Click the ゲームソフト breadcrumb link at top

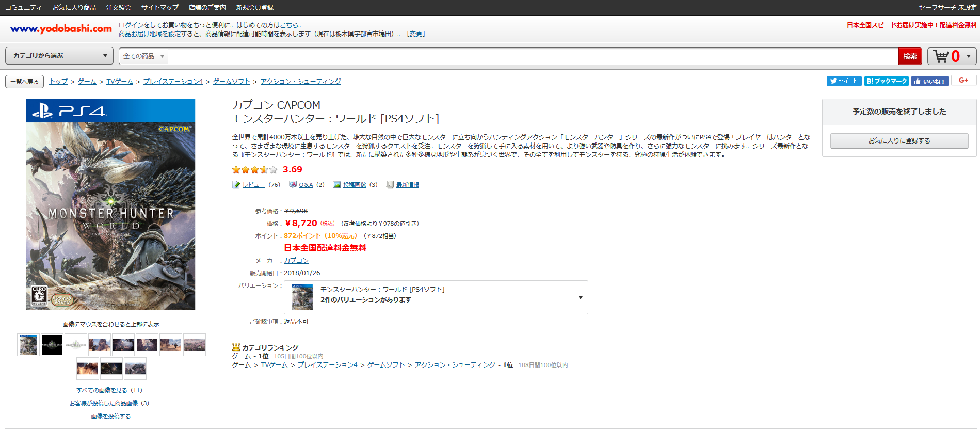tap(232, 82)
